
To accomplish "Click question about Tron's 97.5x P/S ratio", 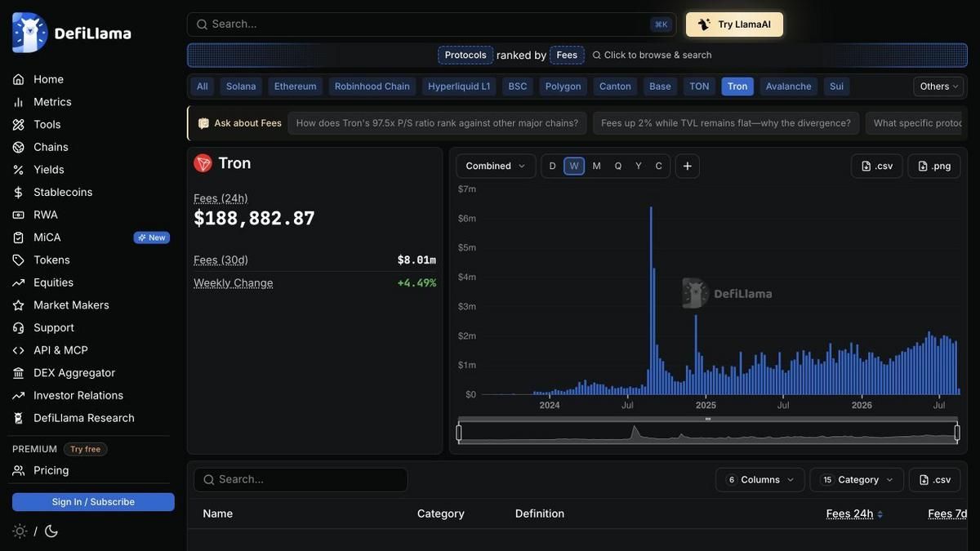I will 437,123.
